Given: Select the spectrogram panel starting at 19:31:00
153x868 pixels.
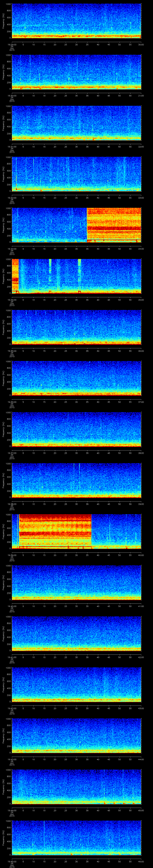Looking at the screenshot, I should [76, 123].
